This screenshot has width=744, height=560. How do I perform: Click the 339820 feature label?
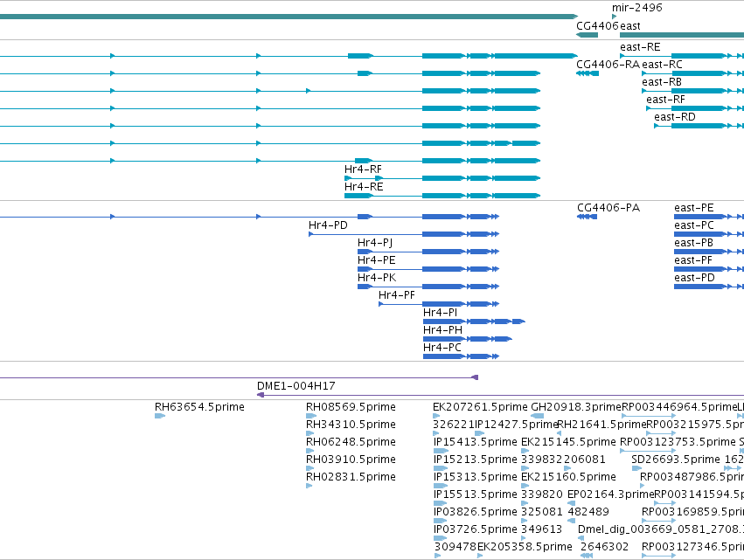pyautogui.click(x=541, y=494)
